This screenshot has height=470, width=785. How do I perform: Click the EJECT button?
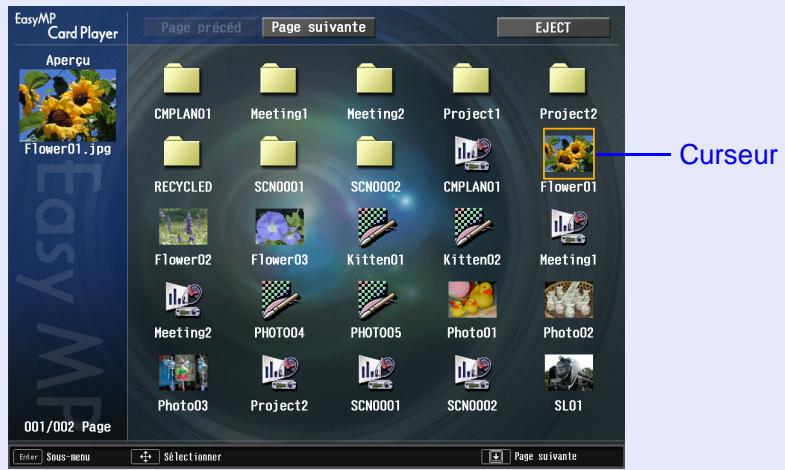click(x=553, y=27)
